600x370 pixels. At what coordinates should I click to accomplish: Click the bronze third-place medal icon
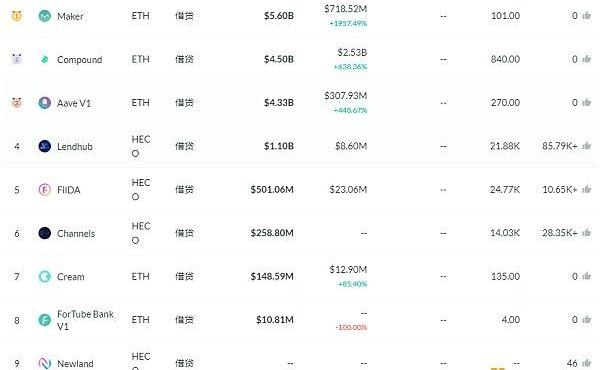click(x=16, y=103)
